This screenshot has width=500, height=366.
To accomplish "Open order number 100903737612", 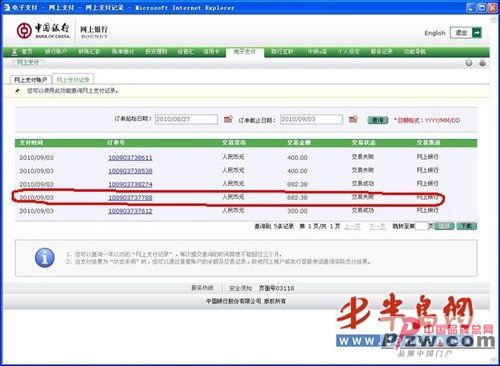I will pos(130,211).
